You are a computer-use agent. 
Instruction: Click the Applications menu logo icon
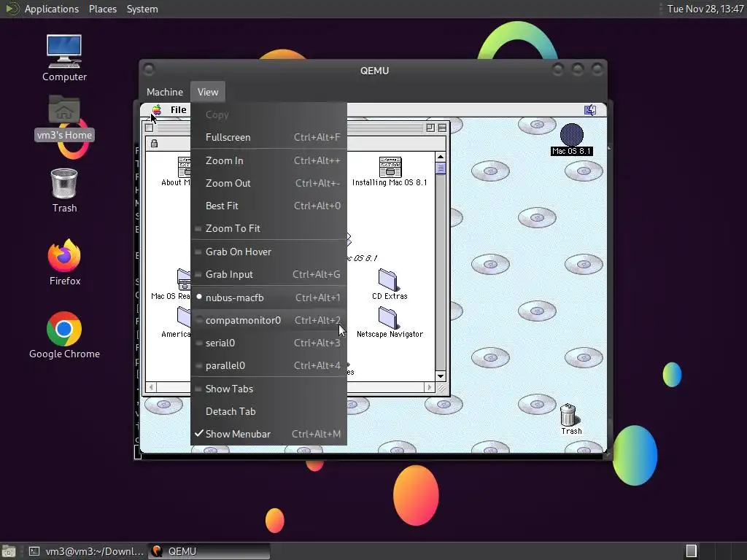12,9
